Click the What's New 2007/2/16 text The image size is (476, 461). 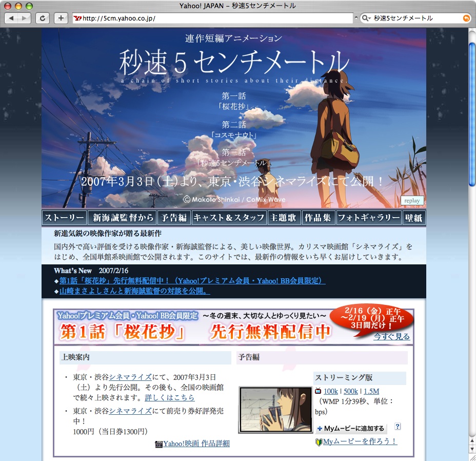[x=91, y=271]
